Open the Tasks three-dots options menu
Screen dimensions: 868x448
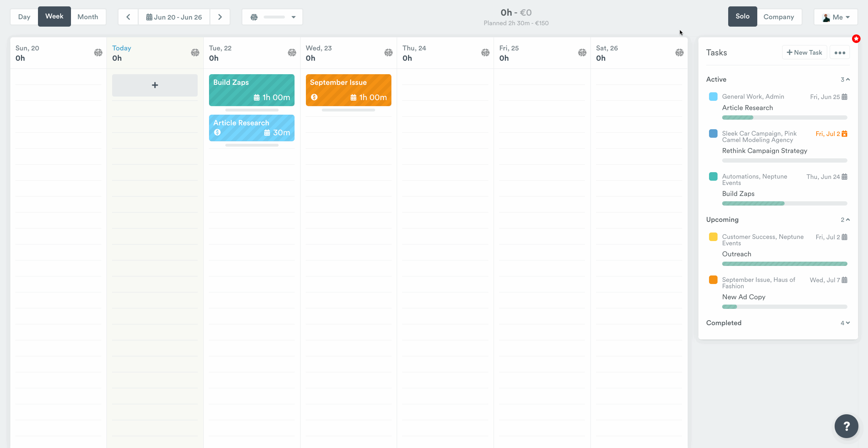[840, 53]
